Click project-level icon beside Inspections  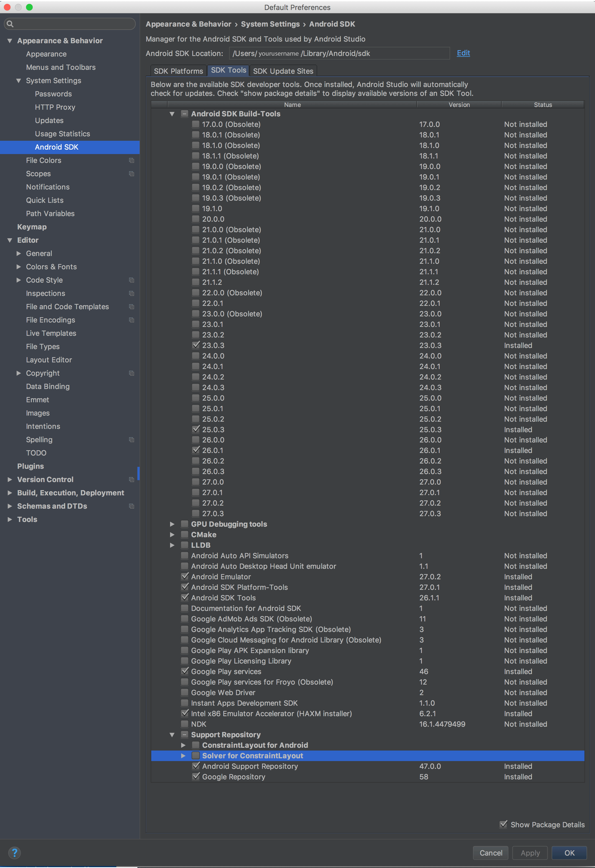(132, 293)
